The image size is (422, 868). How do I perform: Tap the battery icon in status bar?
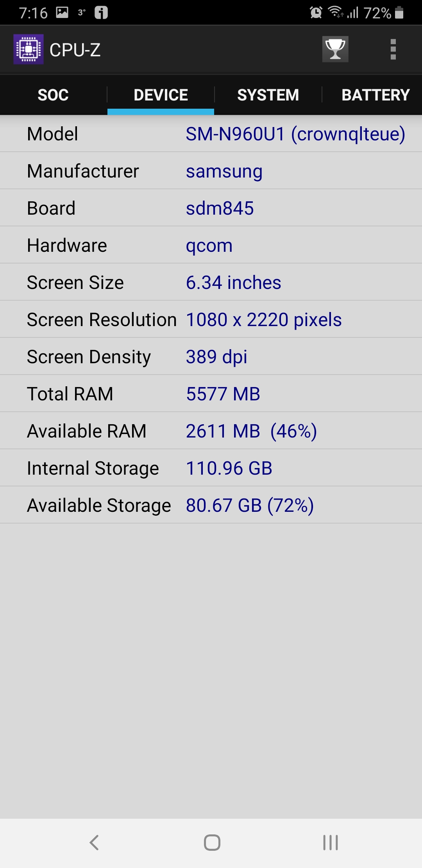pyautogui.click(x=399, y=13)
